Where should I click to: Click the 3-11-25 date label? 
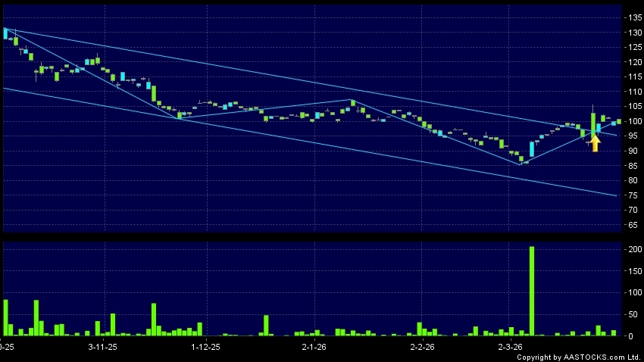tap(102, 347)
